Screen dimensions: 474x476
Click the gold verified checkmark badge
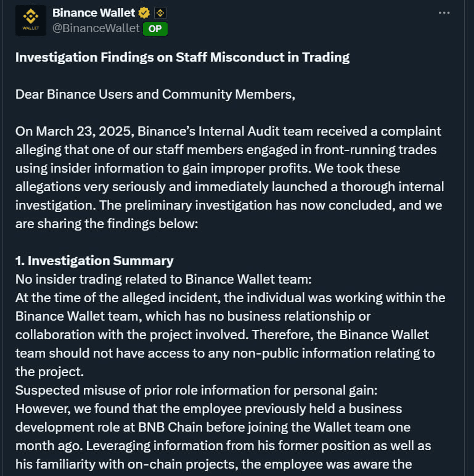144,13
